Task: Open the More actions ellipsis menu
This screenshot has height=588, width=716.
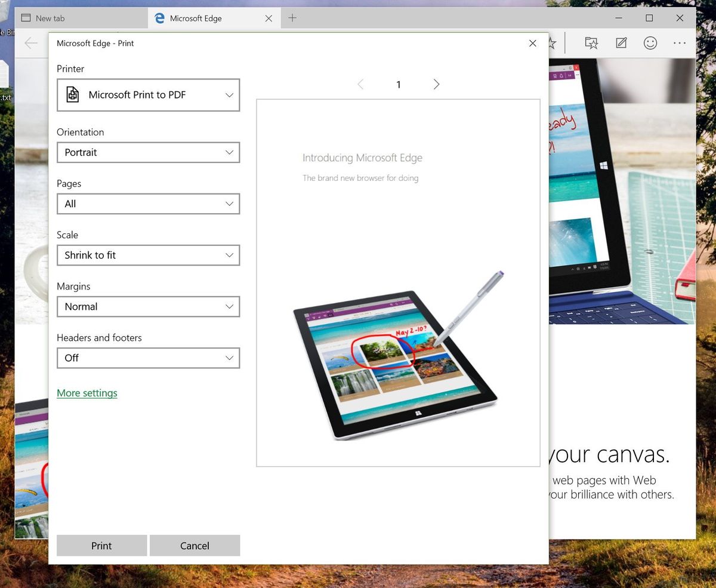Action: click(x=680, y=42)
